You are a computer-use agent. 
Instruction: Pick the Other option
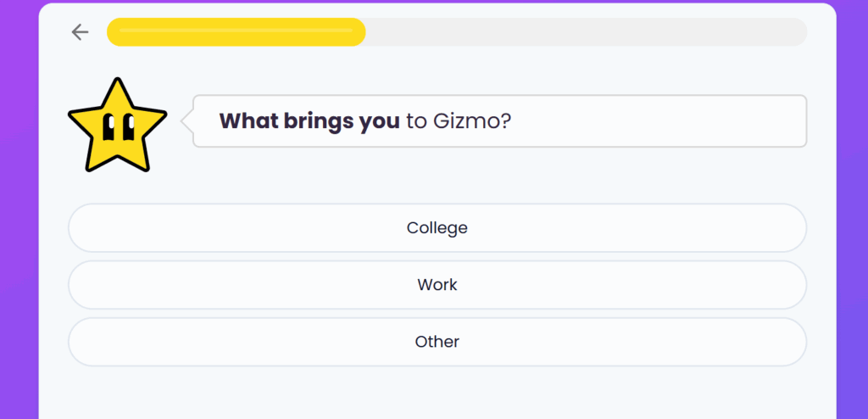(x=437, y=342)
